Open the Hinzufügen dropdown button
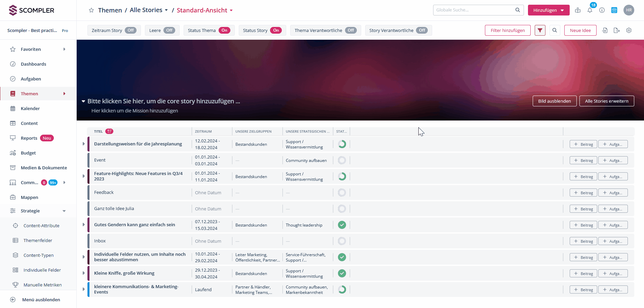The height and width of the screenshot is (308, 644). point(548,10)
